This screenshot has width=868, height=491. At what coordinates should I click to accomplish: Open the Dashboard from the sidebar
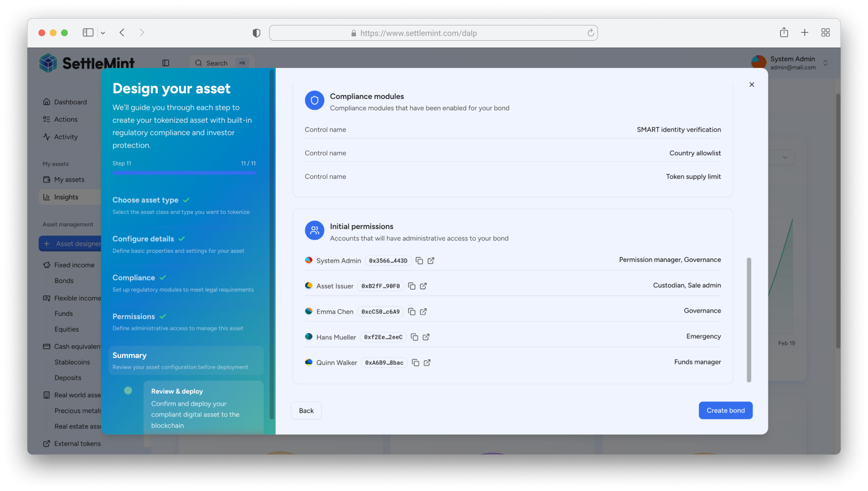click(68, 102)
